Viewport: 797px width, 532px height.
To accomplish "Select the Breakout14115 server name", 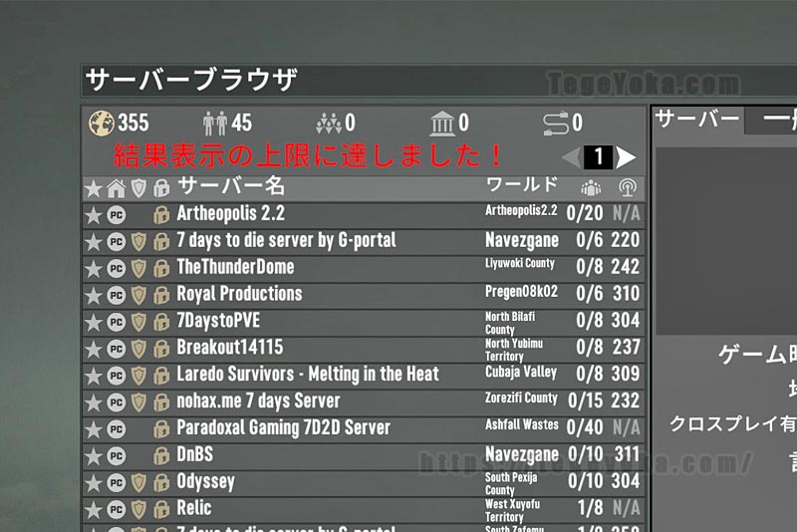I will pyautogui.click(x=230, y=348).
